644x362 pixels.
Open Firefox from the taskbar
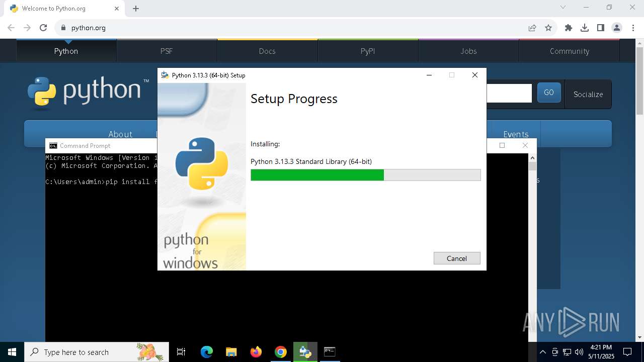(256, 352)
